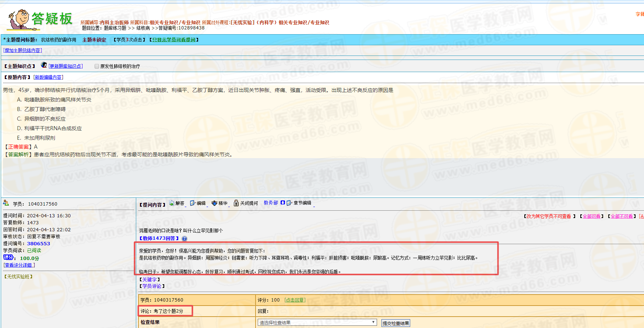Check the 原发性肺结核的治疗 checkbox

[x=97, y=66]
